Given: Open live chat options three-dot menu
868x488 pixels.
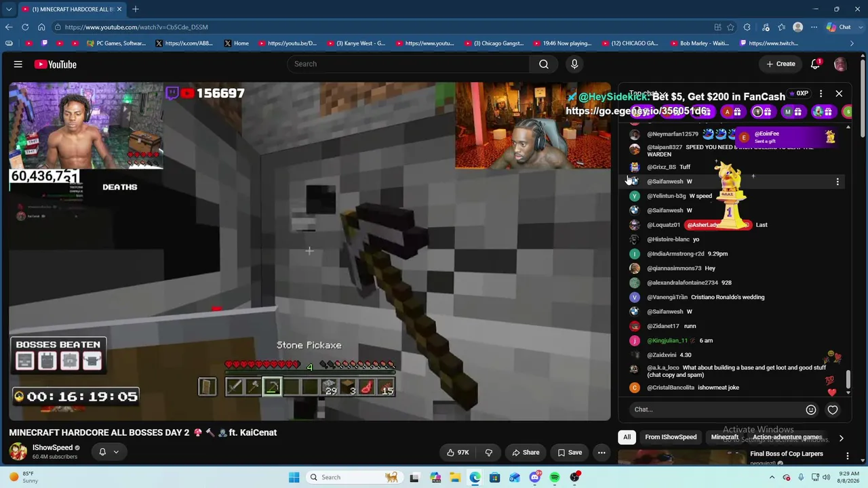Looking at the screenshot, I should (821, 94).
